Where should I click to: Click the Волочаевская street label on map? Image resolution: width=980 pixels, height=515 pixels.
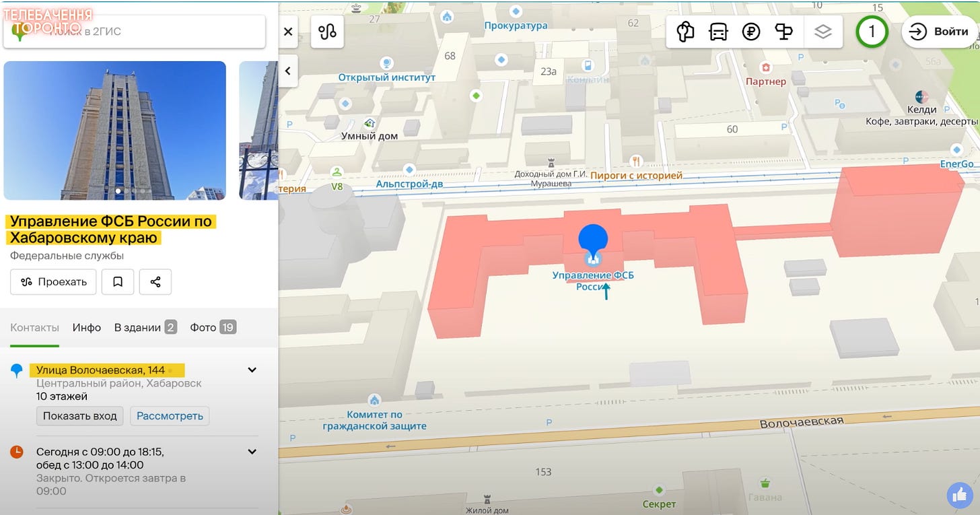coord(802,421)
